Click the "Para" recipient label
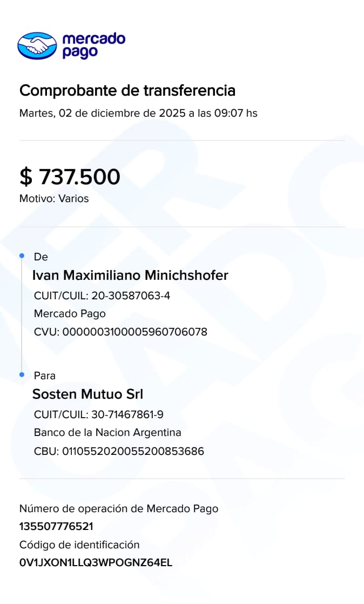This screenshot has height=604, width=364. 44,375
